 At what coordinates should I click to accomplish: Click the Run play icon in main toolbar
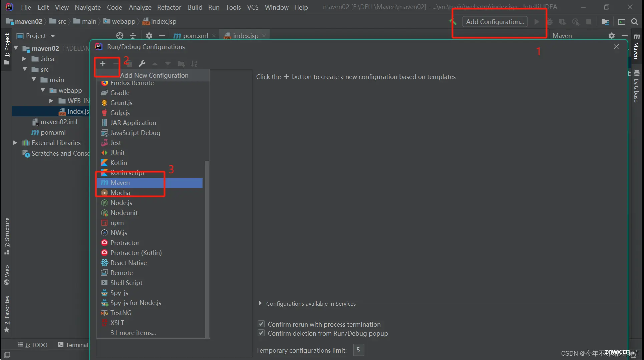click(537, 22)
